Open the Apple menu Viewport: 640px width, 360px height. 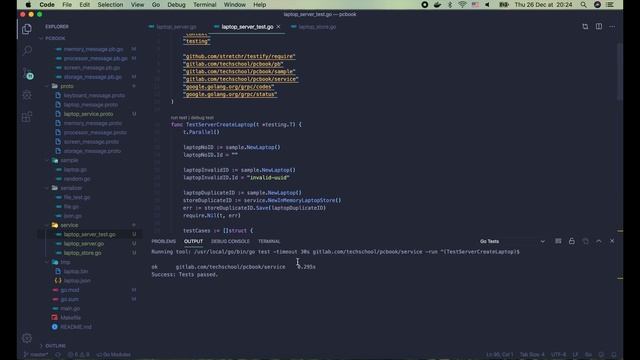coord(28,4)
